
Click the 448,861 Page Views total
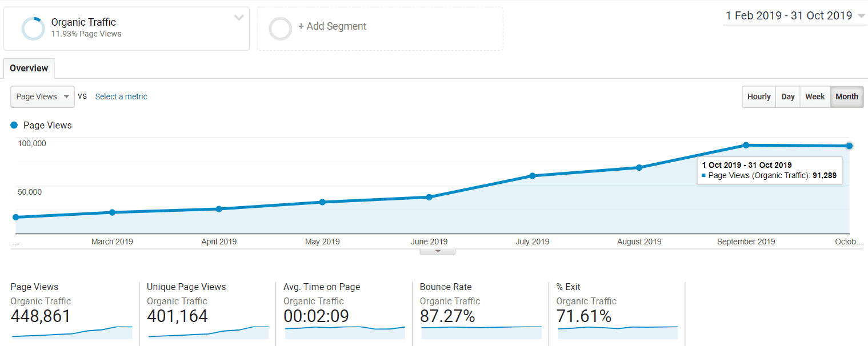[41, 316]
